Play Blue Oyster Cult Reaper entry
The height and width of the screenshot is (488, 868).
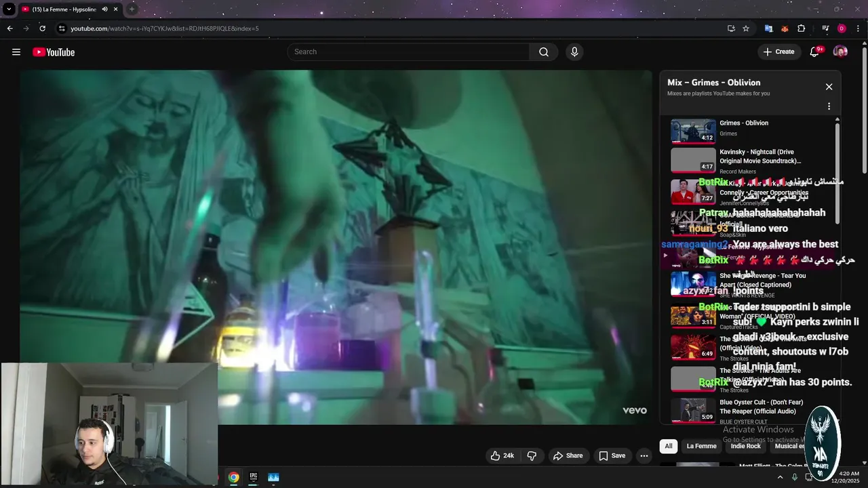[749, 411]
